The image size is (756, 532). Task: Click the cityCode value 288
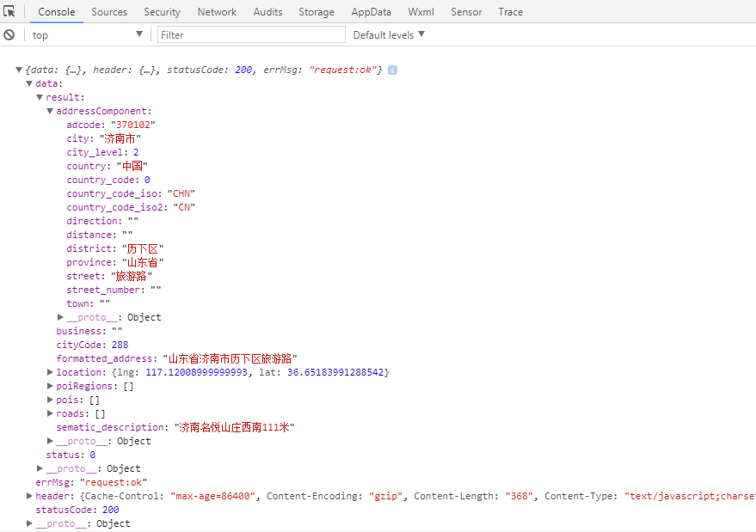click(x=120, y=345)
